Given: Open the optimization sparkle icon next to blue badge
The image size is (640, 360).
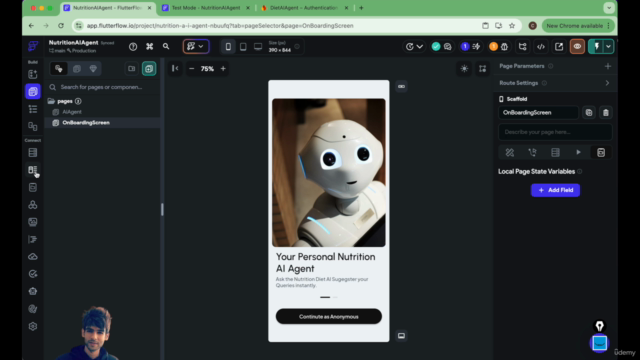Looking at the screenshot, I should (x=476, y=47).
